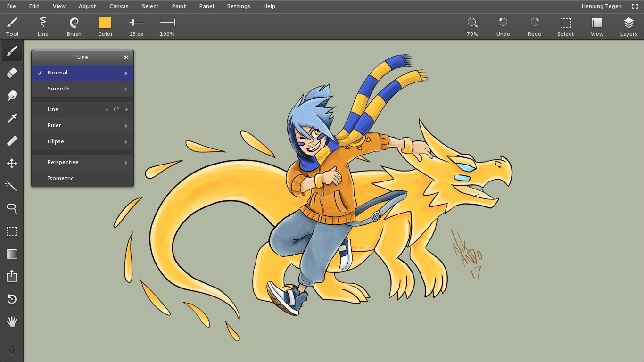Select the Eraser tool in left sidebar
The height and width of the screenshot is (362, 644).
click(x=12, y=73)
